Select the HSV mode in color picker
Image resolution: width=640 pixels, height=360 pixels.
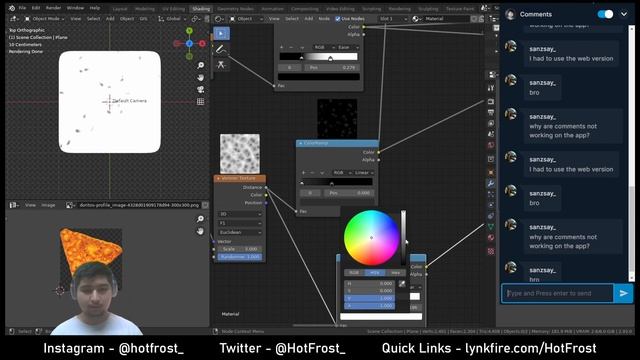(375, 272)
